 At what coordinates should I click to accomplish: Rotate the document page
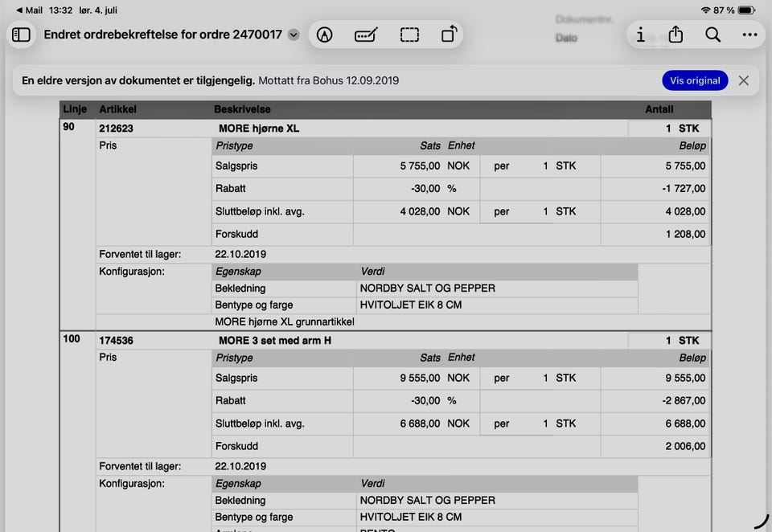click(449, 35)
